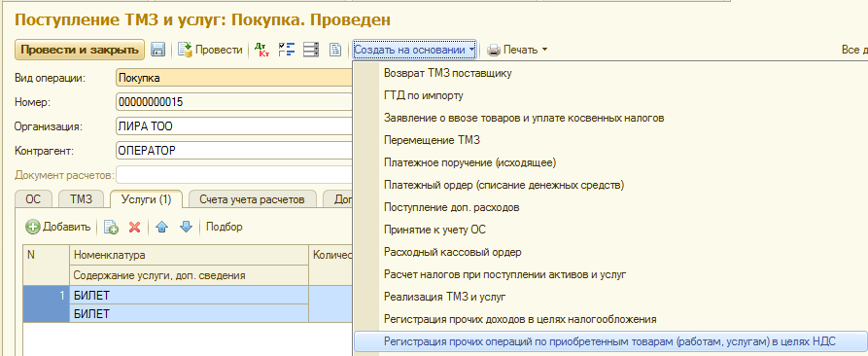Select row number 1 cell
The height and width of the screenshot is (356, 868).
click(x=47, y=304)
